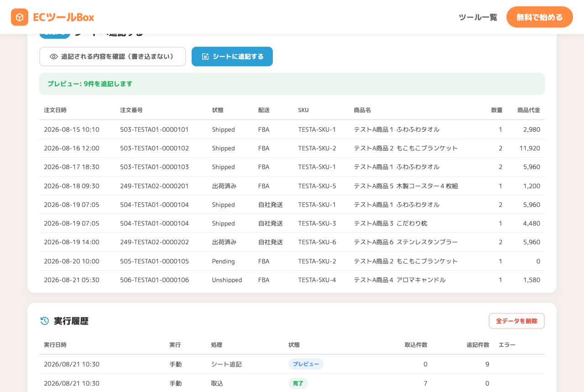Click the 商品名 column header
Screen dimensions: 584x392
[x=362, y=110]
